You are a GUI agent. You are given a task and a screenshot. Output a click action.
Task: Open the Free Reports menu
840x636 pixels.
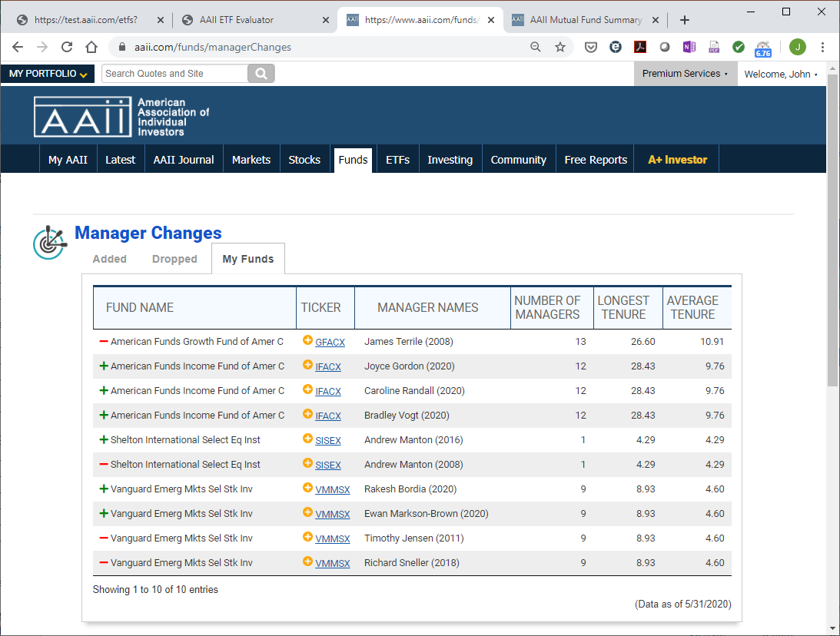click(596, 160)
